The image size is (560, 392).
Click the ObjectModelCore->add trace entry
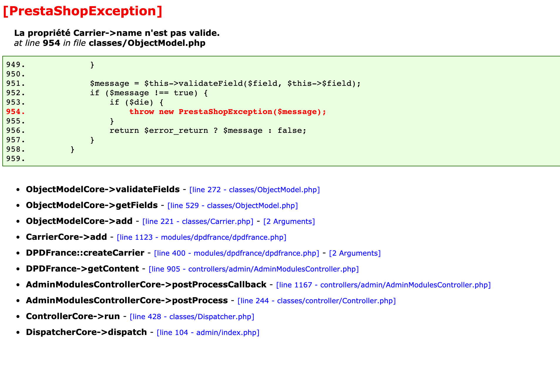[x=79, y=221]
